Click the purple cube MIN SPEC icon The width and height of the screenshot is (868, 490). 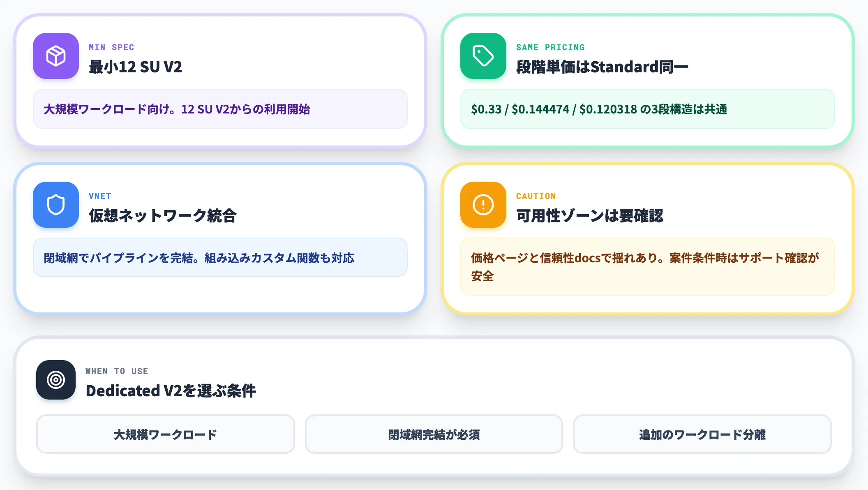point(56,56)
